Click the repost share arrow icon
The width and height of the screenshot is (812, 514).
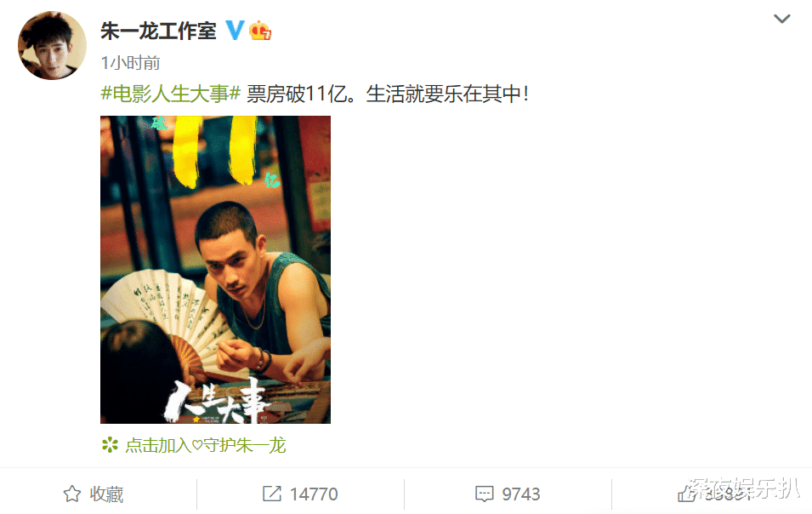(x=272, y=494)
